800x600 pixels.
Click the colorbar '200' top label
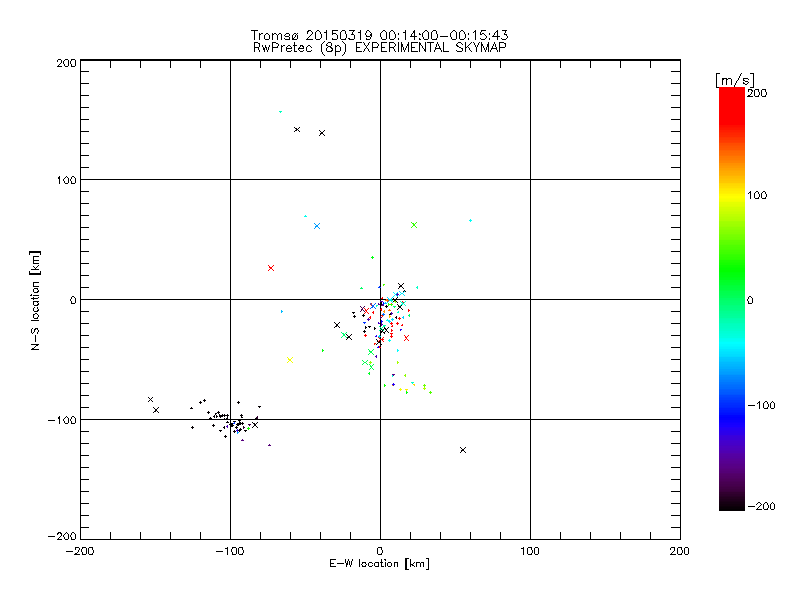(x=757, y=93)
